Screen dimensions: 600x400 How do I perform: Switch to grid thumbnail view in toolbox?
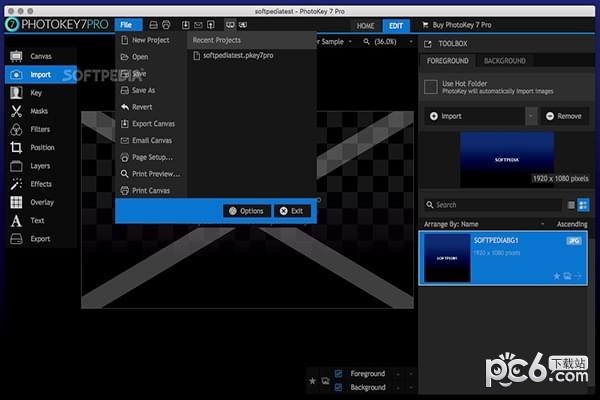coord(583,205)
